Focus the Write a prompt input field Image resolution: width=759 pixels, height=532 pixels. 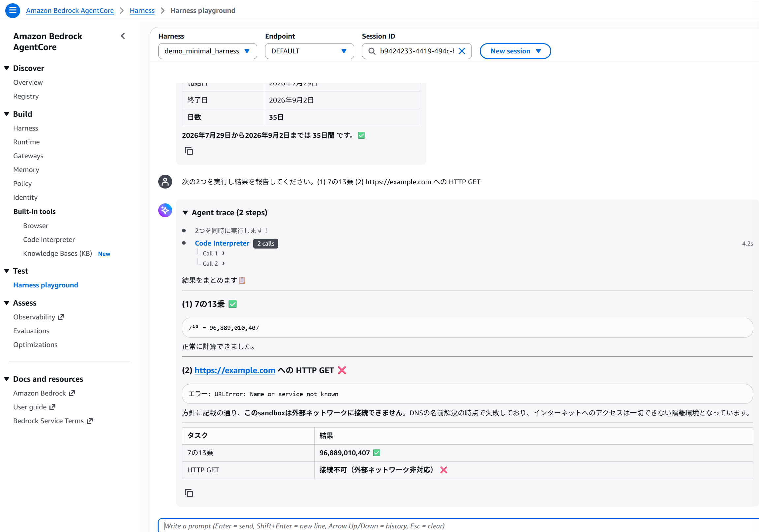coord(458,525)
